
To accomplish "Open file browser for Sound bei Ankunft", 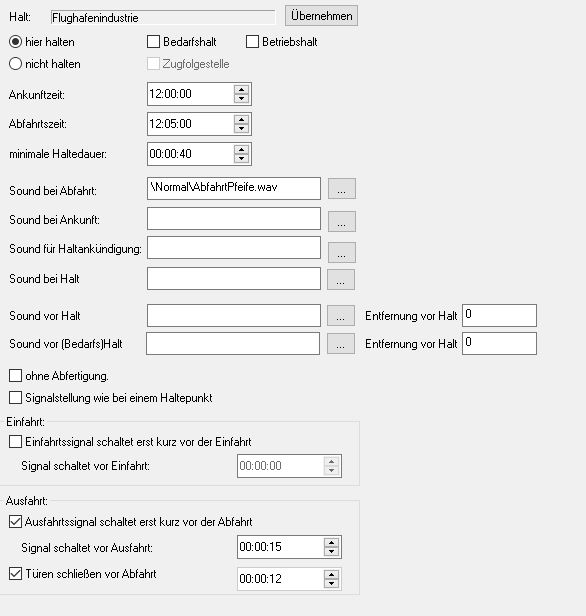I will click(x=342, y=221).
